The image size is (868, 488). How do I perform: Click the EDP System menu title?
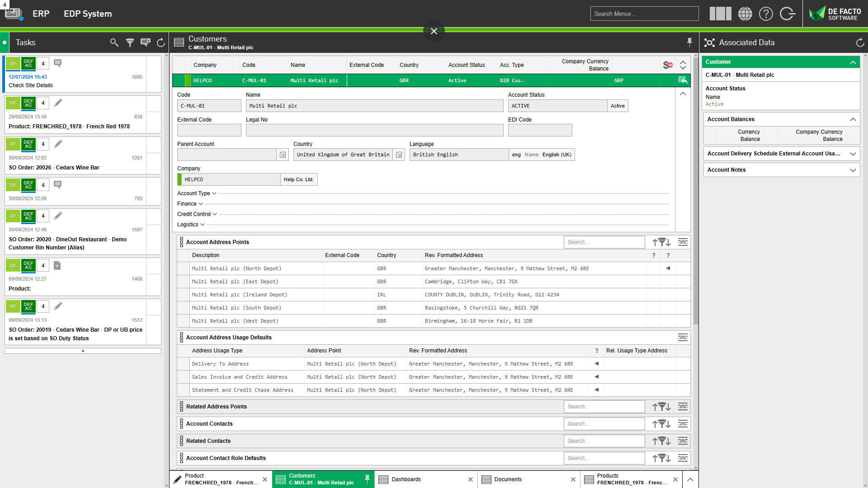88,14
